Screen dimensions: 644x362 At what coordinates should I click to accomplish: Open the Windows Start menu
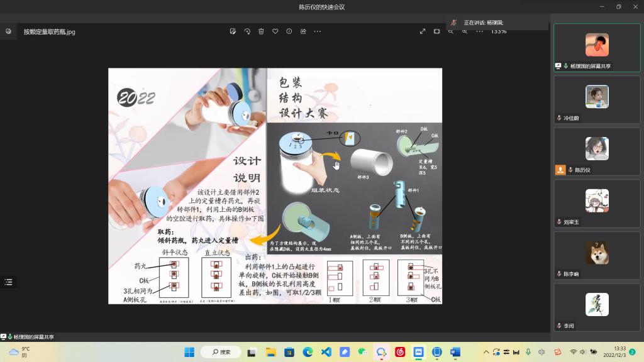[x=189, y=352]
